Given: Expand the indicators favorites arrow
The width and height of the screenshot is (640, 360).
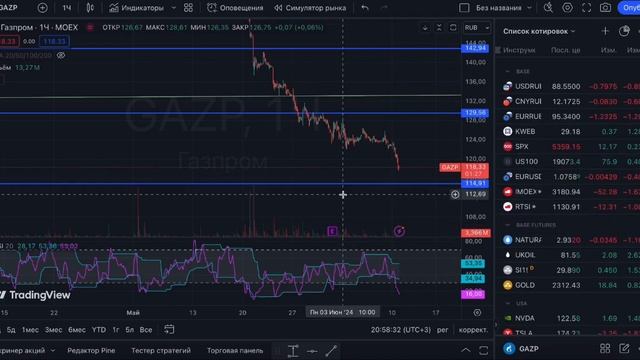Looking at the screenshot, I should click(173, 8).
